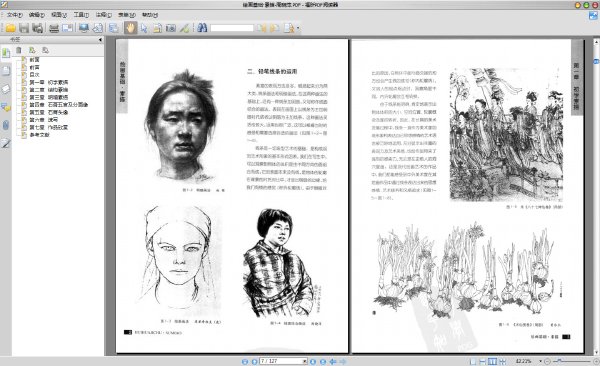The width and height of the screenshot is (600, 366).
Task: Go to next page button
Action: (313, 362)
